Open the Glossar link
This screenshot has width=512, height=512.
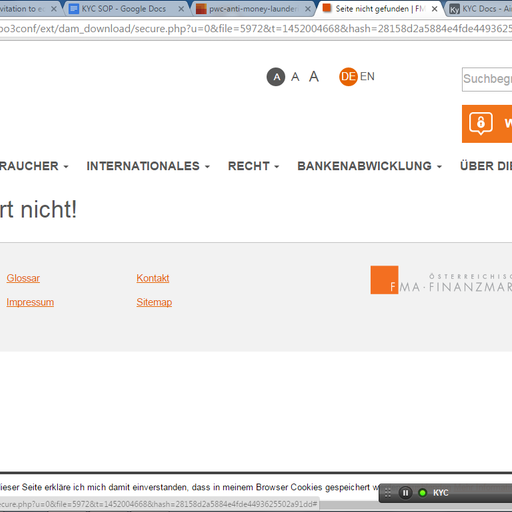tap(23, 278)
